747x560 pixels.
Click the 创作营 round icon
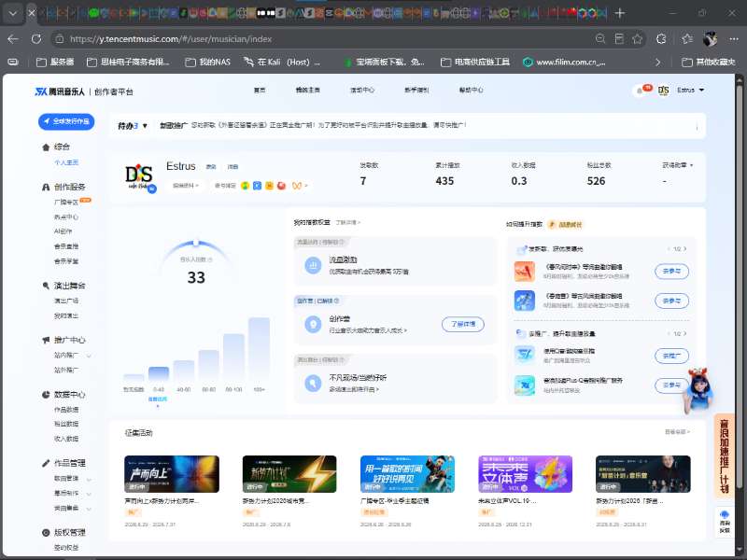pyautogui.click(x=313, y=324)
